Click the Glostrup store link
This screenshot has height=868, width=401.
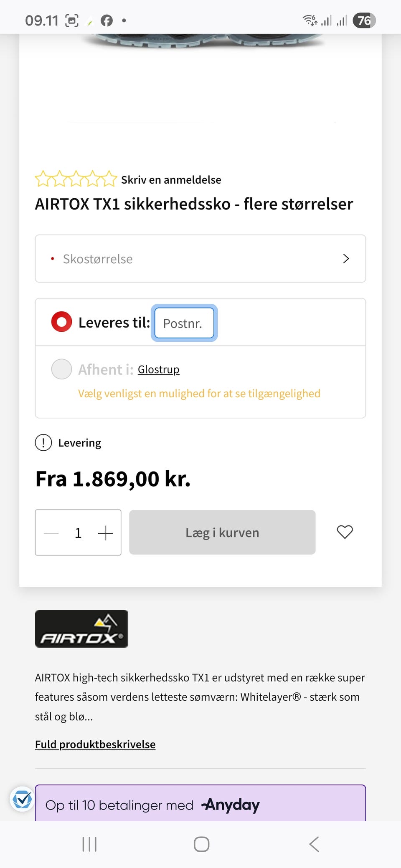pos(158,370)
